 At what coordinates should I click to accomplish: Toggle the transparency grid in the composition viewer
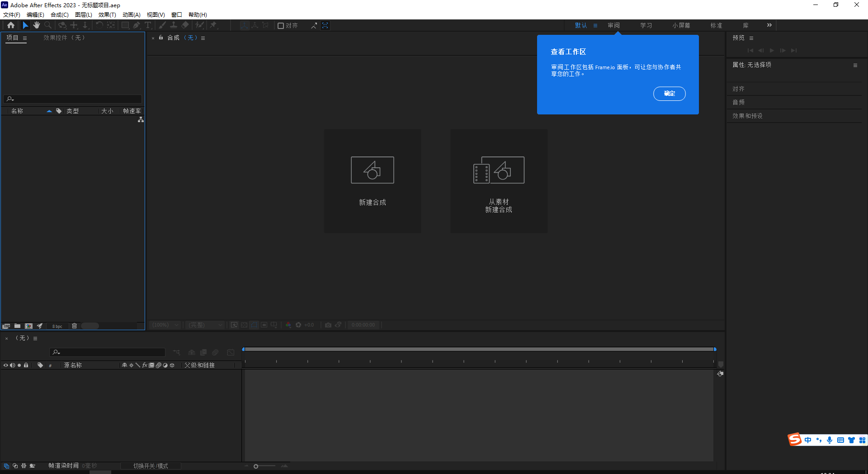[x=244, y=325]
